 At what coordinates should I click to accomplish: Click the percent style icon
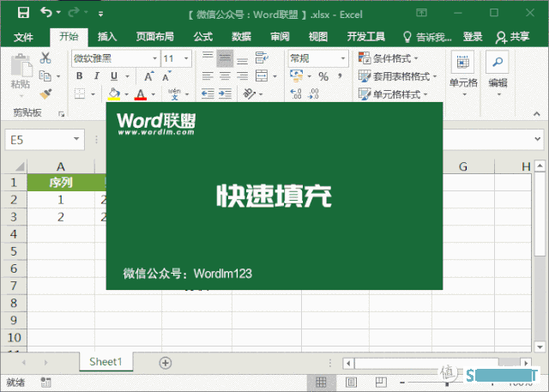323,76
